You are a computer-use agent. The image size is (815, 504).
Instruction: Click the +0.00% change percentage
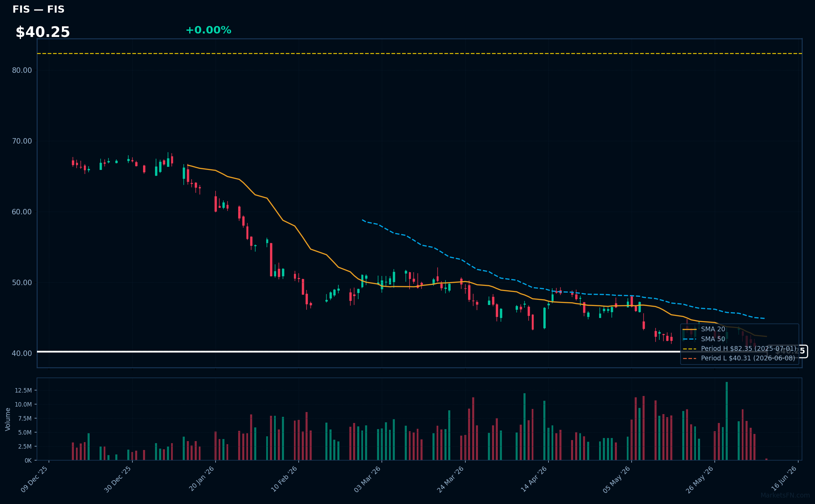pos(208,30)
